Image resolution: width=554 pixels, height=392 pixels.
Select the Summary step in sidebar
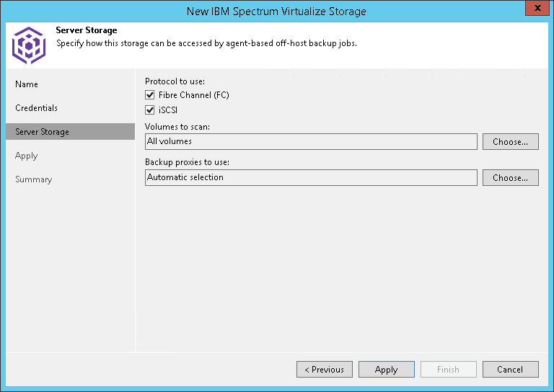34,179
